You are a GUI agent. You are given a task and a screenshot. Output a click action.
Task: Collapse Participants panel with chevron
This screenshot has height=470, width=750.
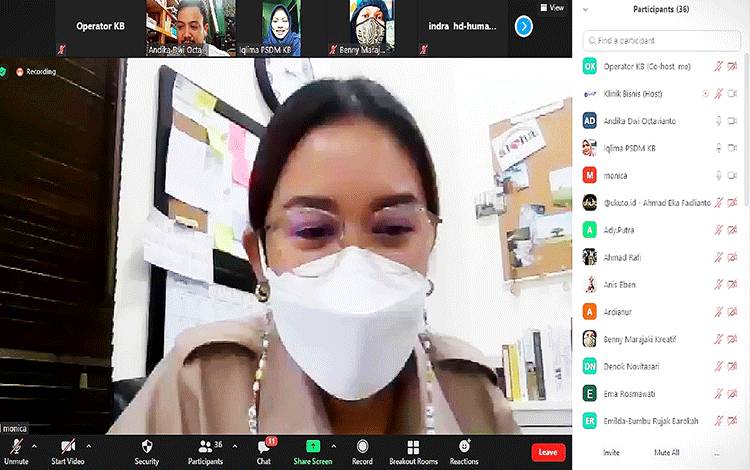coord(585,10)
